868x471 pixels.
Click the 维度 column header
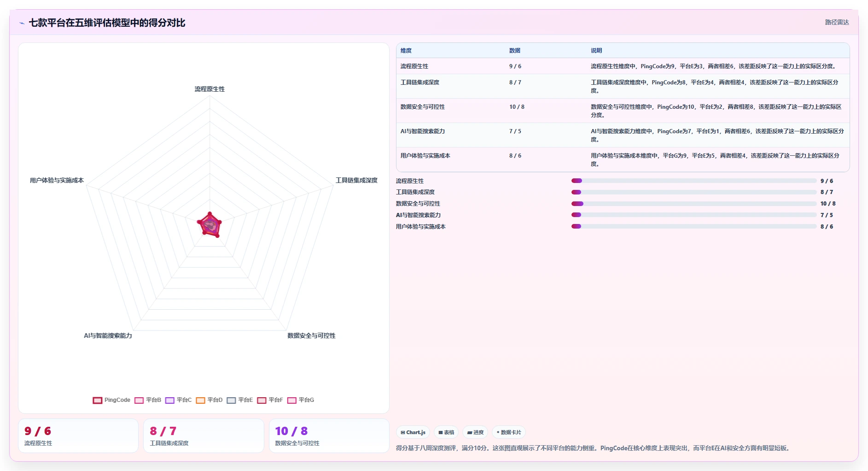(406, 51)
